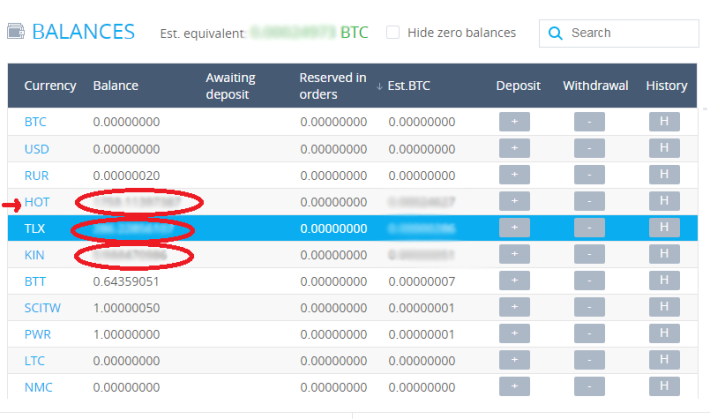710x419 pixels.
Task: Open deposit for RUR row
Action: coord(514,175)
